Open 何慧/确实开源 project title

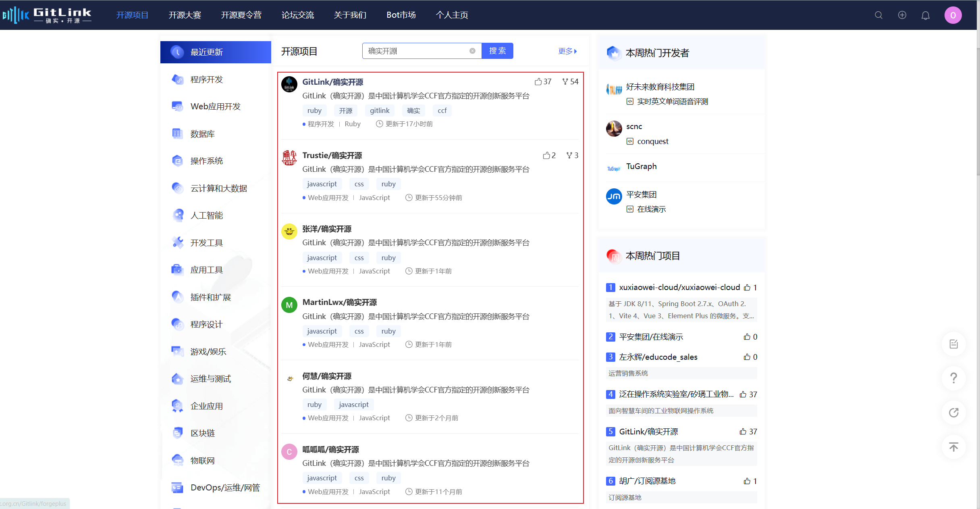click(x=327, y=376)
